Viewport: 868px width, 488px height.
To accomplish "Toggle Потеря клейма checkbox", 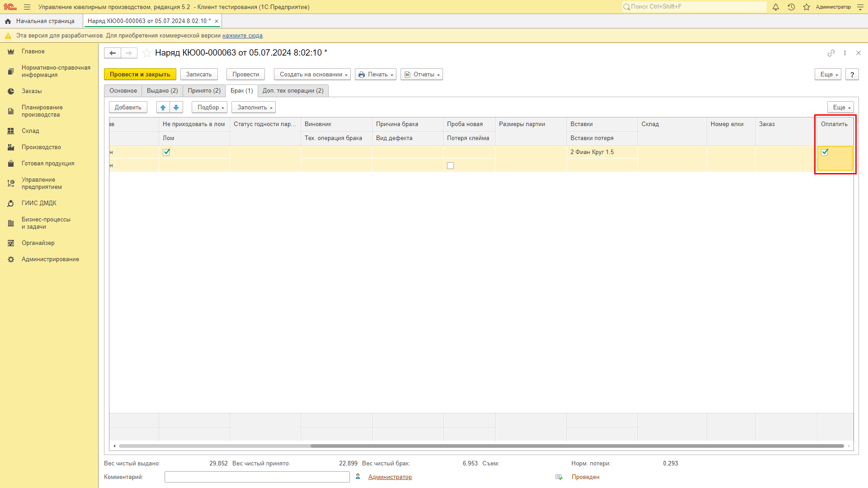I will 450,166.
